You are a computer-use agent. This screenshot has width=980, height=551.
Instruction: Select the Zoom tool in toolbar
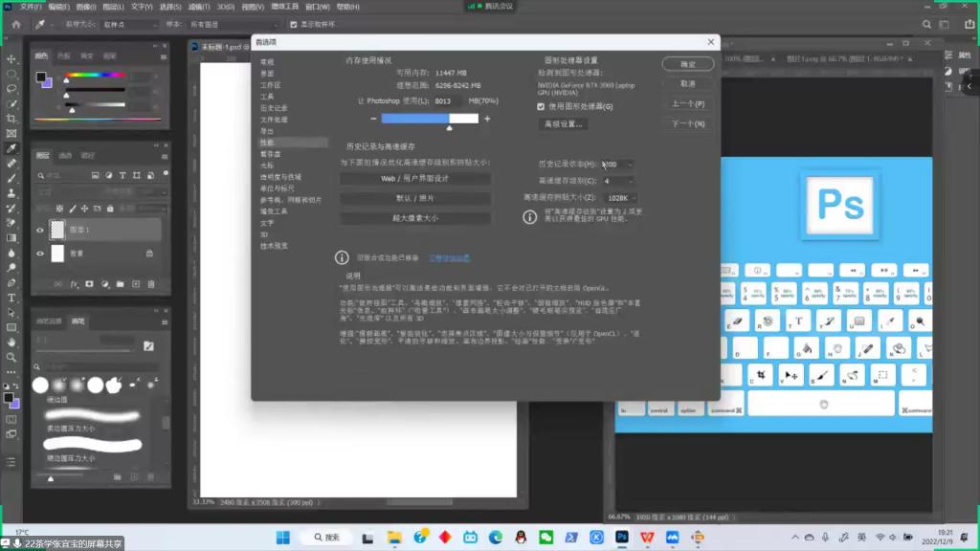(11, 357)
